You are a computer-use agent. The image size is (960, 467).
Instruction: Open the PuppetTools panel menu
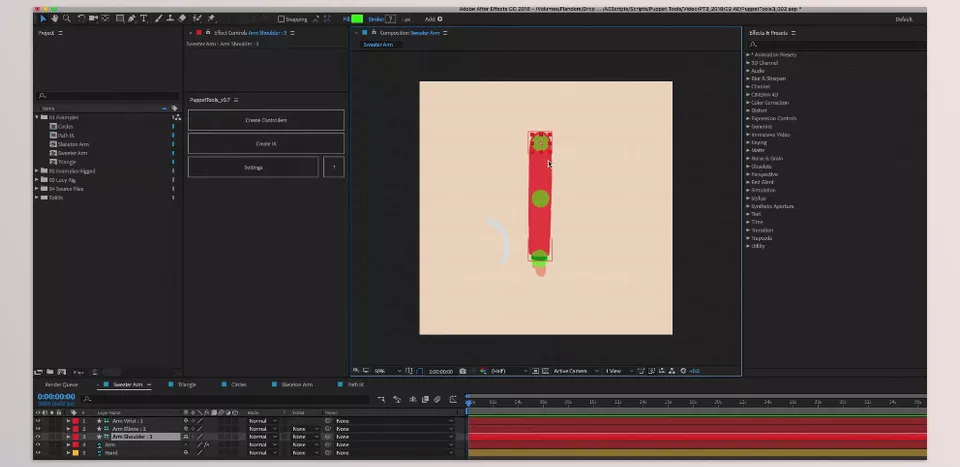click(236, 100)
